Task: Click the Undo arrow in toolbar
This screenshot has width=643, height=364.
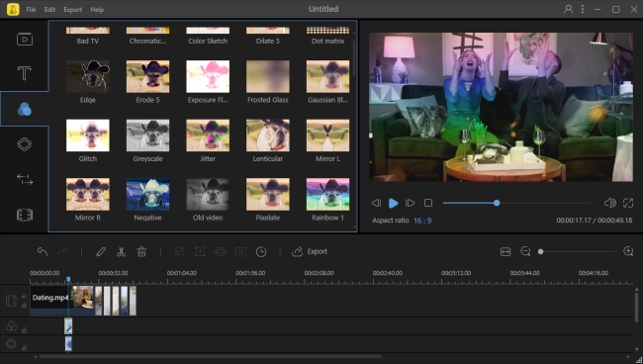Action: 43,251
